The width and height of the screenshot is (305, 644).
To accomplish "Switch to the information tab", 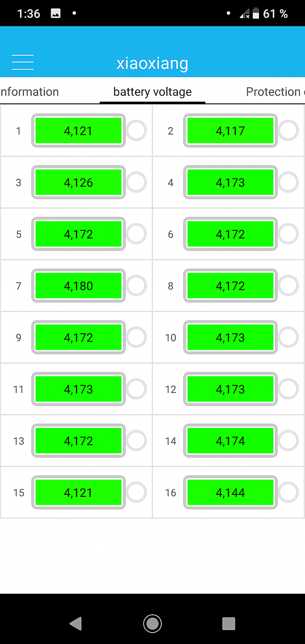I will coord(29,92).
